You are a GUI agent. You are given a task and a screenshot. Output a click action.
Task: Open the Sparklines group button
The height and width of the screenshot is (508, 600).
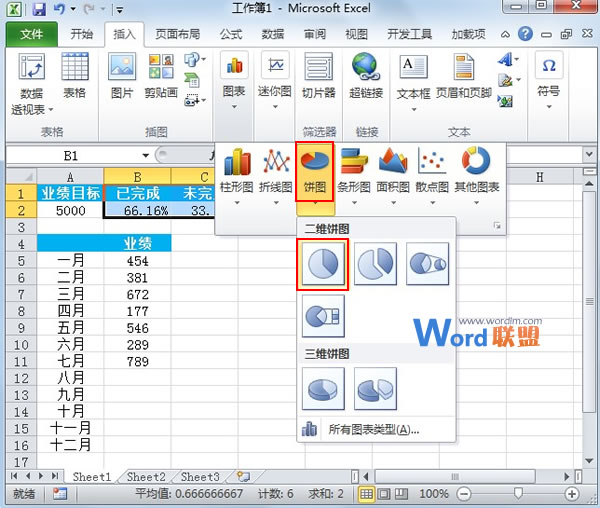click(275, 81)
